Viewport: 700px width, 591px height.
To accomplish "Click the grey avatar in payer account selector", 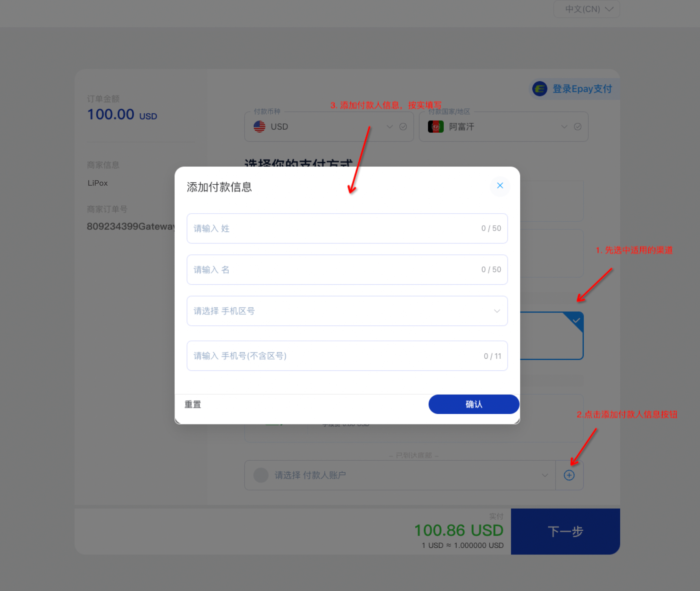I will click(x=261, y=475).
